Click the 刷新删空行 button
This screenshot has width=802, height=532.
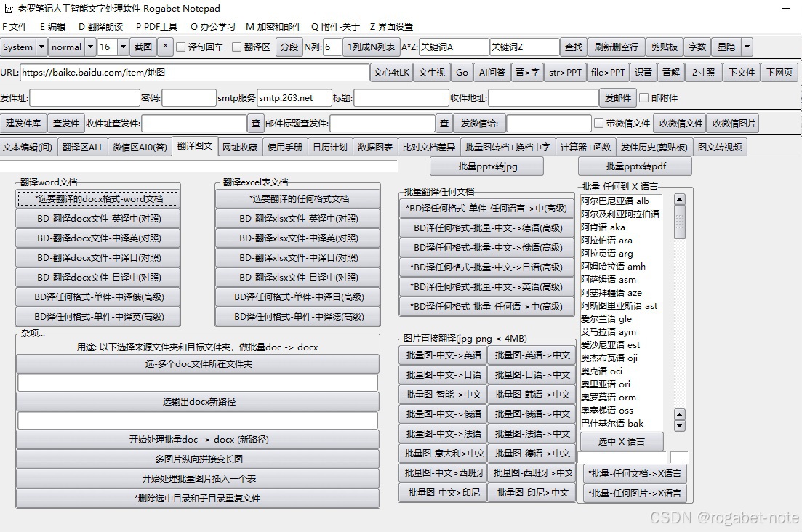[x=617, y=47]
